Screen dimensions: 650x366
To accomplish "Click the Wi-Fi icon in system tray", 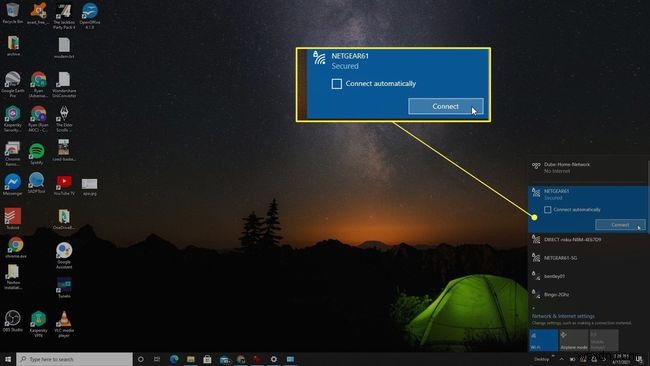I will pyautogui.click(x=583, y=359).
